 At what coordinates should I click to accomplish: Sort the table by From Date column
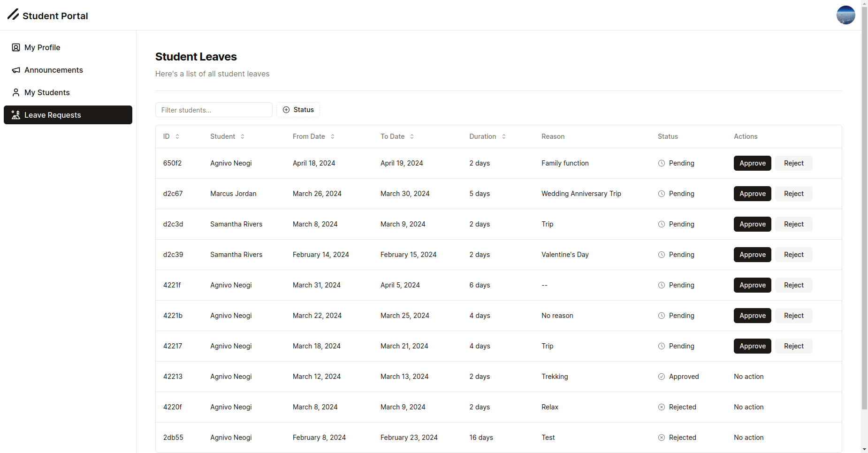coord(313,136)
